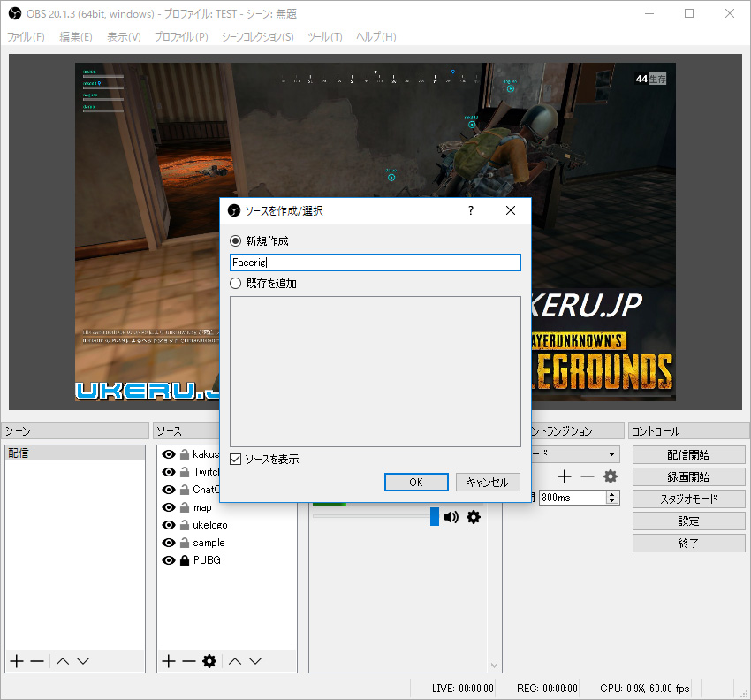This screenshot has width=751, height=700.
Task: Open transition properties gear icon
Action: [x=611, y=476]
